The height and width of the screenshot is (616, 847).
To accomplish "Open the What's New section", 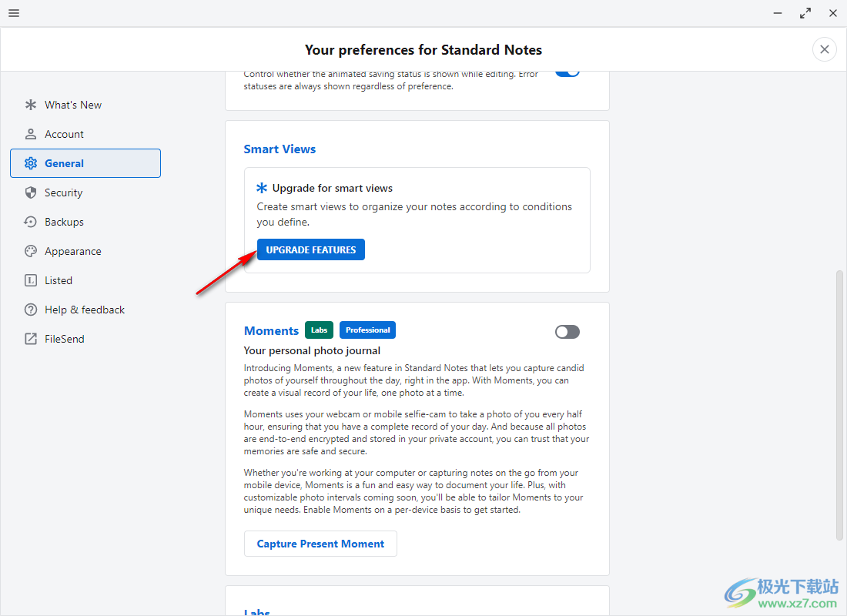I will pyautogui.click(x=85, y=105).
